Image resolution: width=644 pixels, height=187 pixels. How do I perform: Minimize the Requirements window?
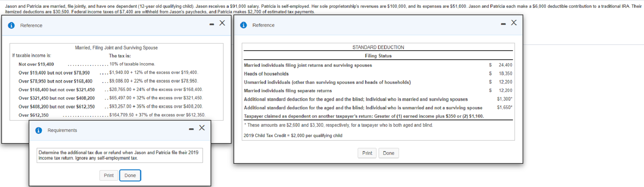point(191,129)
